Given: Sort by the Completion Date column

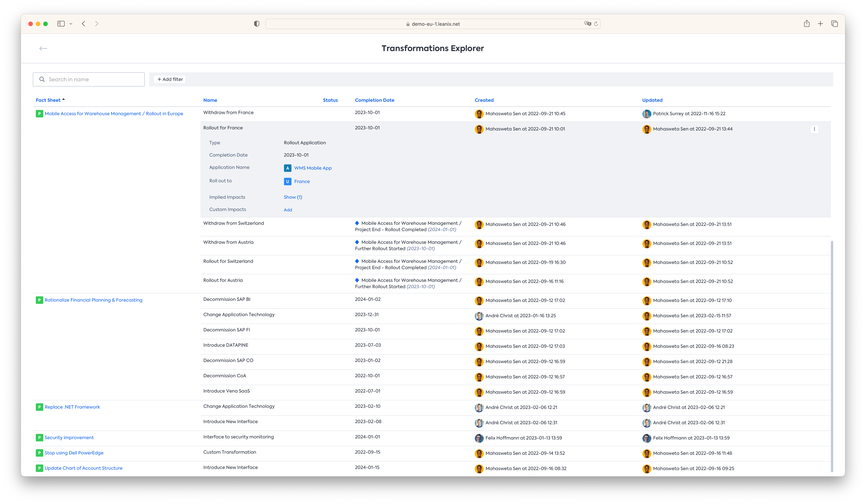Looking at the screenshot, I should 374,100.
